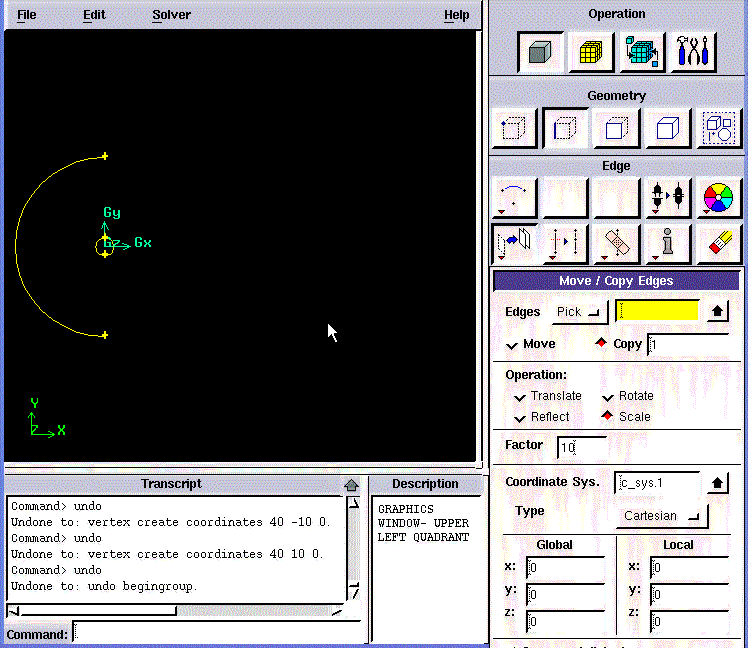
Task: Select the Zones operation cyan cube icon
Action: pyautogui.click(x=642, y=52)
